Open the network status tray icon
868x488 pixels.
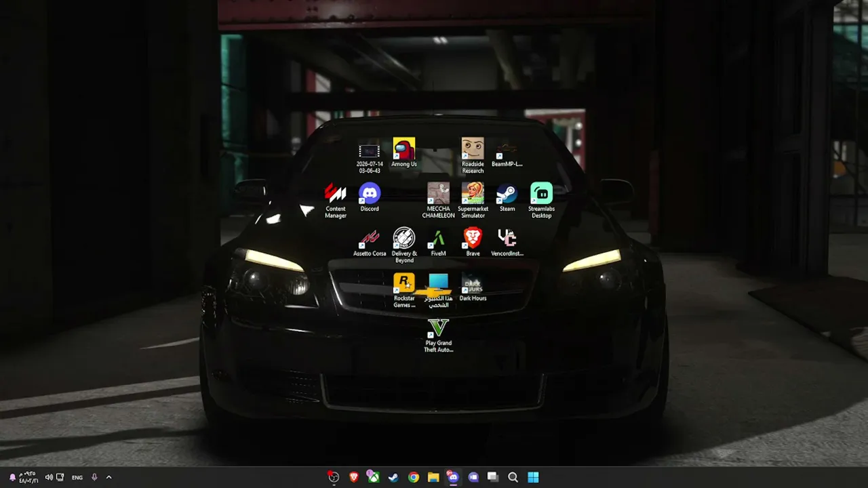tap(60, 477)
